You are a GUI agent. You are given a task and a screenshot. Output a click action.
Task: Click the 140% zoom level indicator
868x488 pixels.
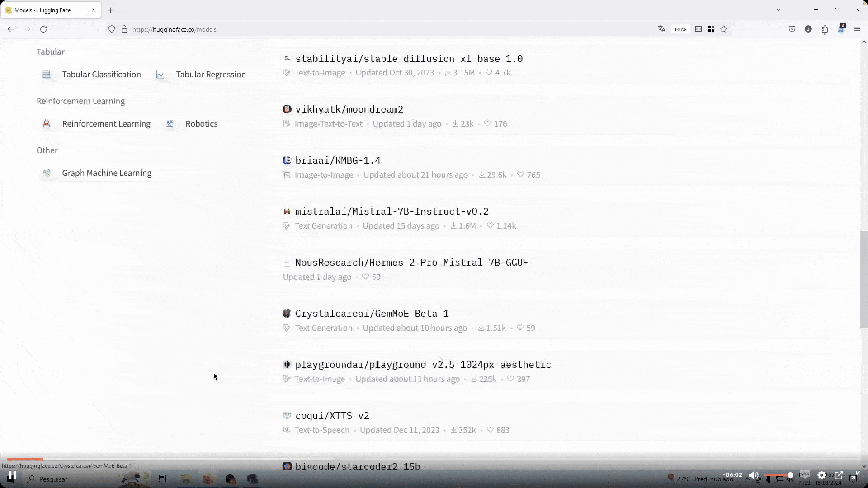[x=680, y=29]
